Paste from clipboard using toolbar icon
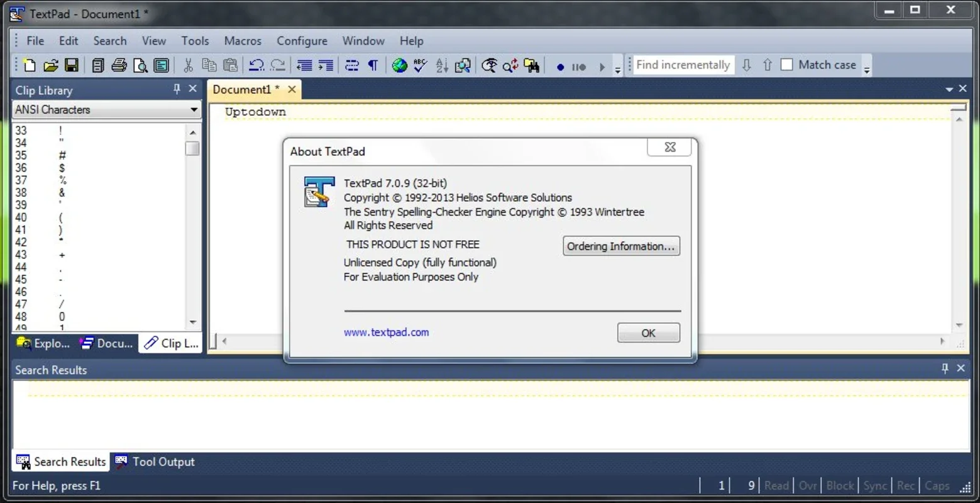Viewport: 980px width, 503px height. [231, 65]
